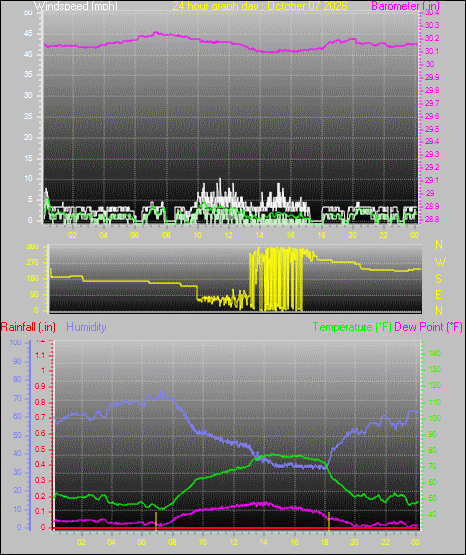466x555 pixels.
Task: Click the 110 temperature axis value
Action: pyautogui.click(x=434, y=402)
